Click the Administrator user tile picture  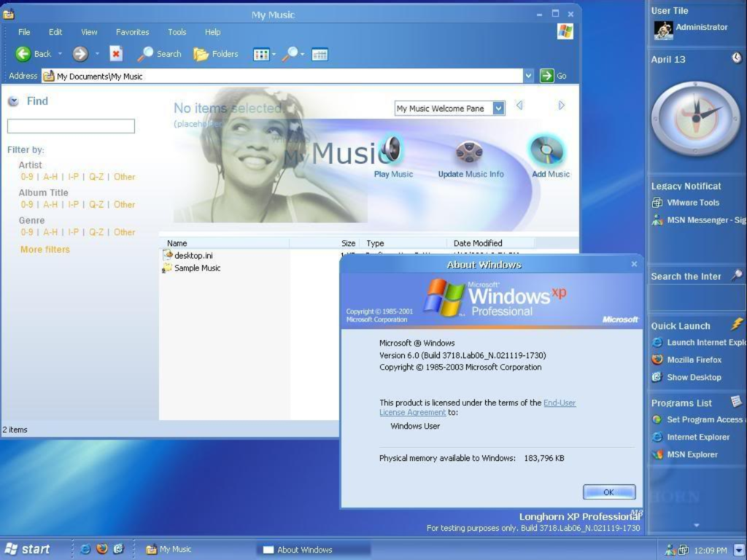(662, 30)
